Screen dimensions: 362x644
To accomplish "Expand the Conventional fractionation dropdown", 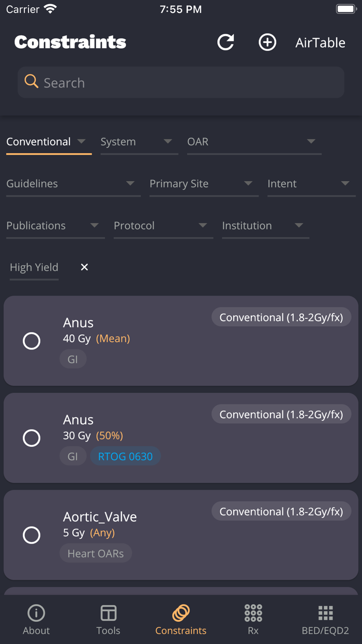I will [x=49, y=142].
